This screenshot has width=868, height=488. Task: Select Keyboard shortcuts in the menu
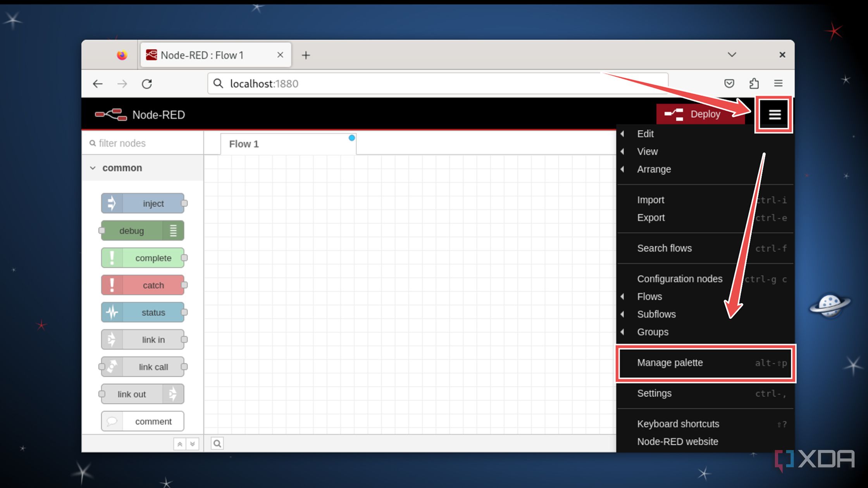point(678,424)
